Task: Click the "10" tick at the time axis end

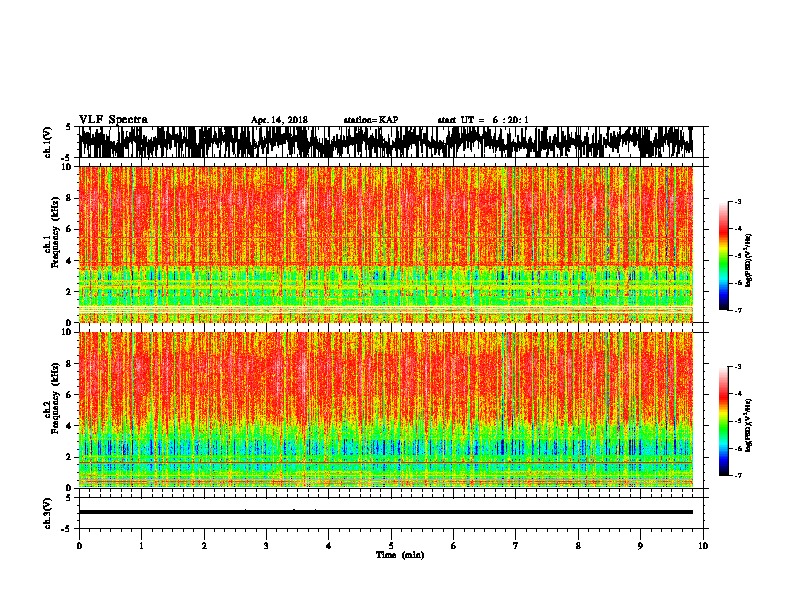Action: tap(703, 545)
